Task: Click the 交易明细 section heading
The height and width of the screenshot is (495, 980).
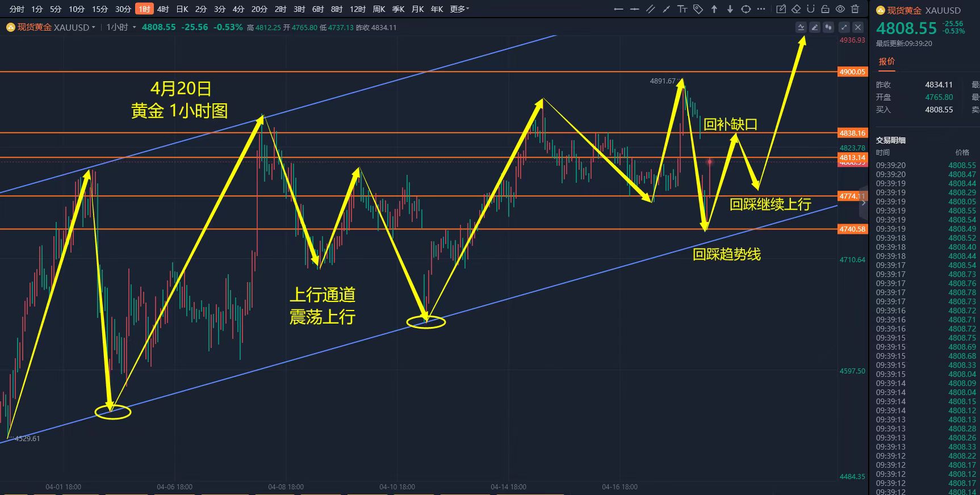Action: point(891,140)
